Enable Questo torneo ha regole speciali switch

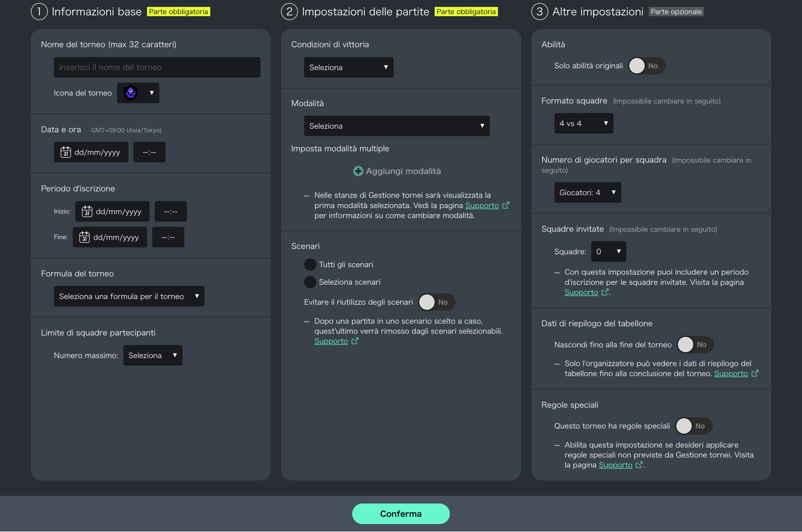coord(694,426)
